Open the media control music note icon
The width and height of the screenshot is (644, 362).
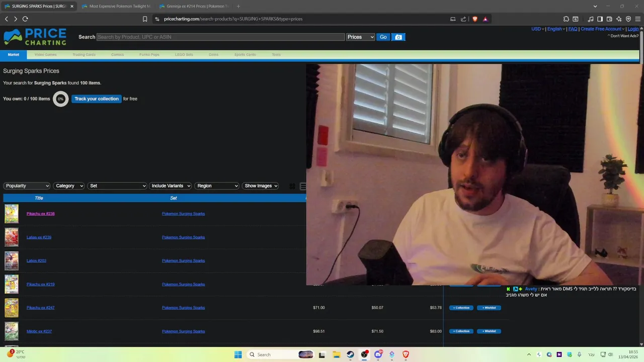[x=591, y=19]
